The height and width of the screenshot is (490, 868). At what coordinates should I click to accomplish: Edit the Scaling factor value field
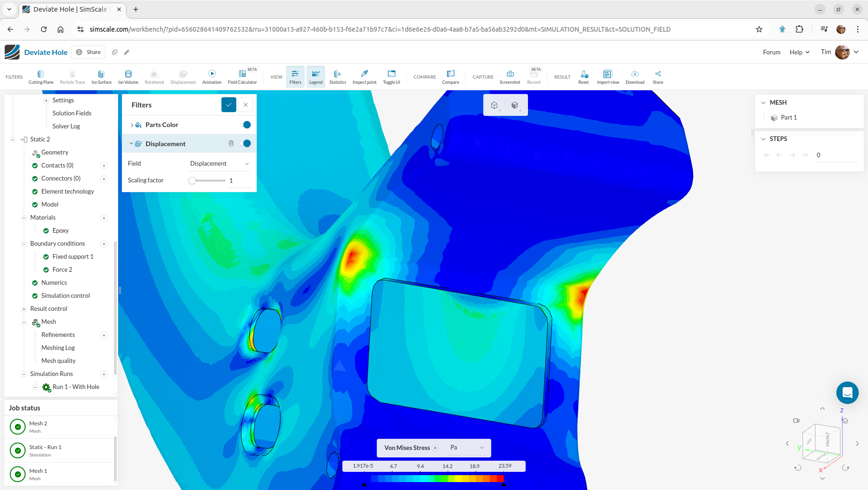pyautogui.click(x=239, y=181)
